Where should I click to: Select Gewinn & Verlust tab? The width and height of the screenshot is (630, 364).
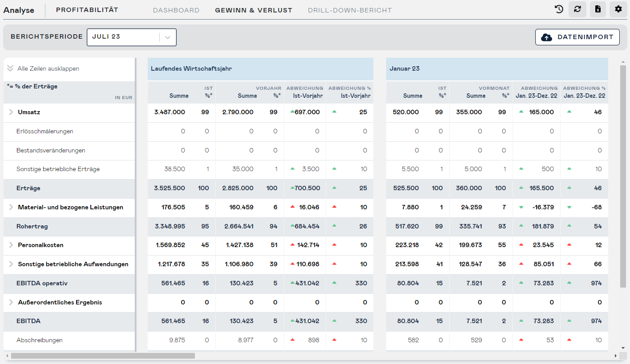click(254, 10)
